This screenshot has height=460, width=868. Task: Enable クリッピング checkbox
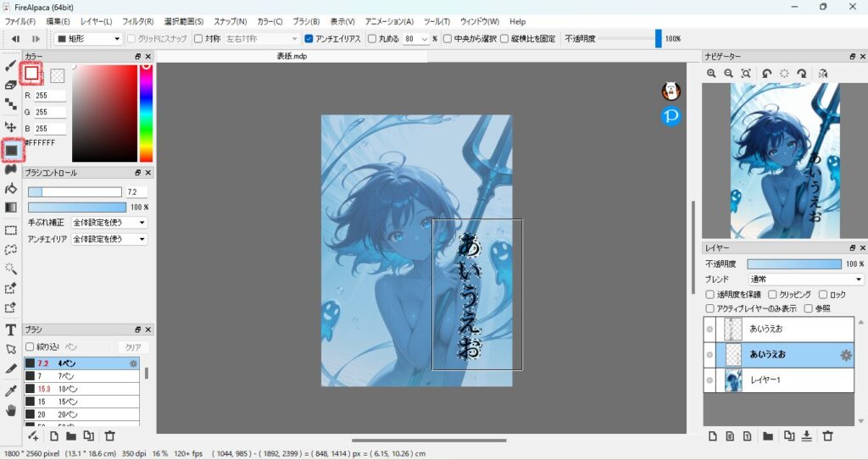coord(772,295)
